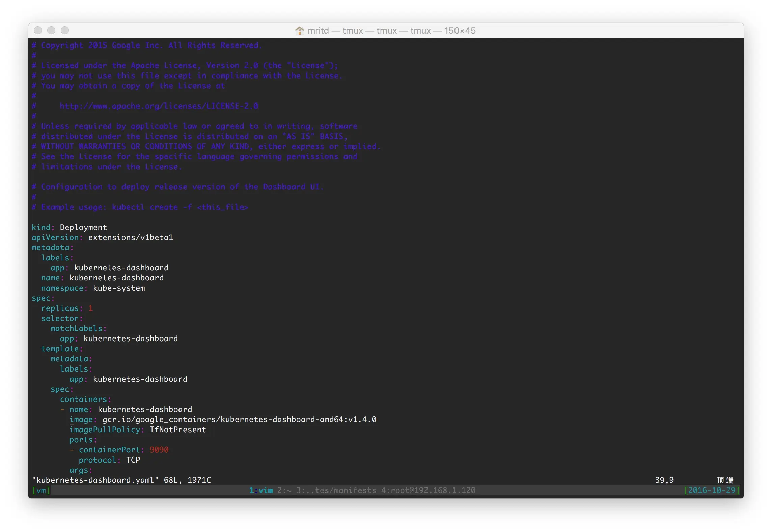
Task: Click the namespace kube-system value
Action: point(119,288)
